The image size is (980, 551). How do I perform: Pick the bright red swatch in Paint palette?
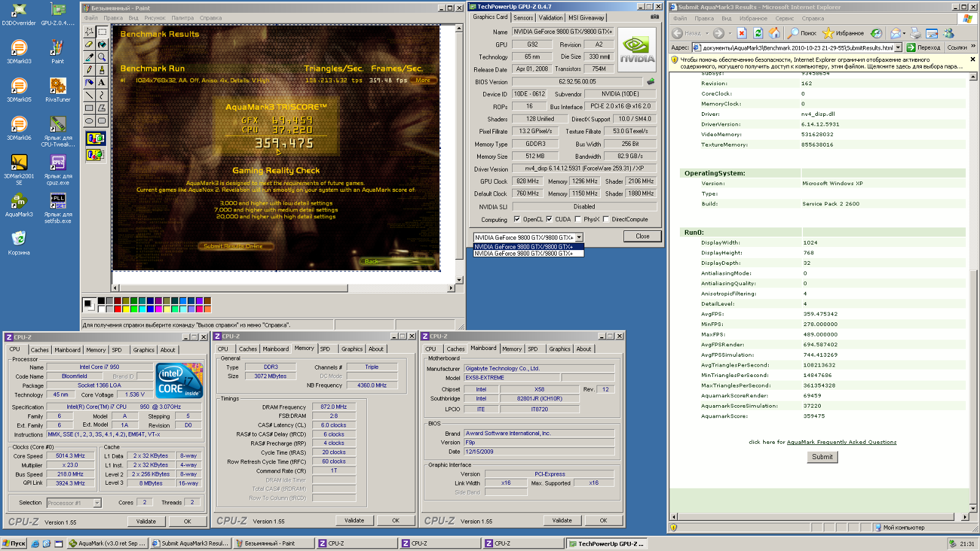tap(117, 308)
